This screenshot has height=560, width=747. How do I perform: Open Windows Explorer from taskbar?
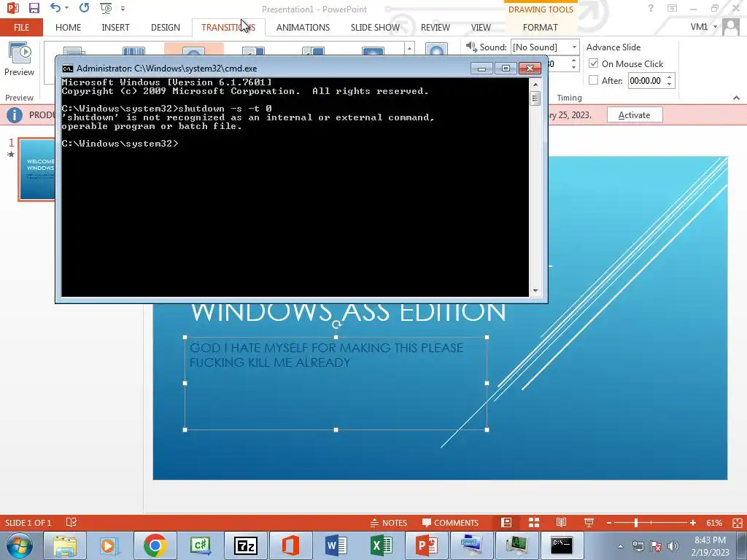pyautogui.click(x=64, y=545)
